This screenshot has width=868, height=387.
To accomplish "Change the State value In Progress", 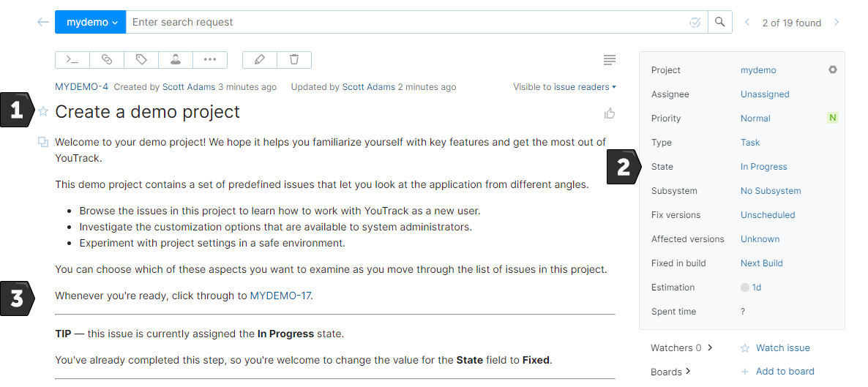I will pyautogui.click(x=763, y=167).
